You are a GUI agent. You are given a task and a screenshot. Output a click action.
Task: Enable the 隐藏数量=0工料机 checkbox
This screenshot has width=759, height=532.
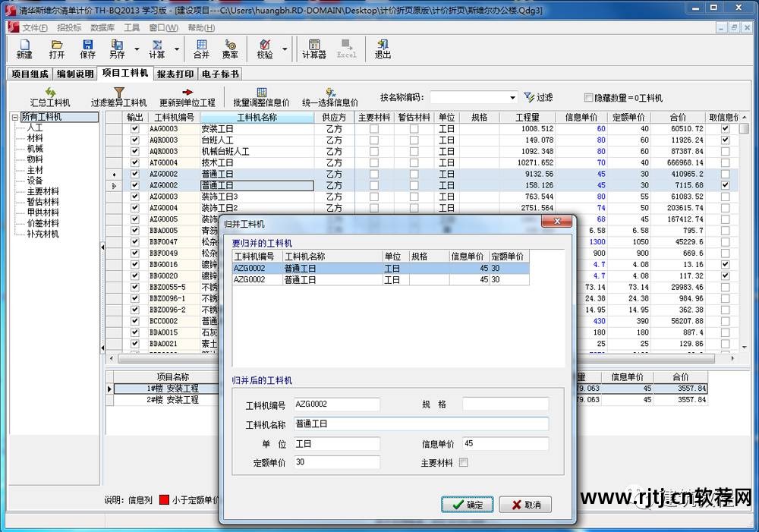[x=589, y=98]
